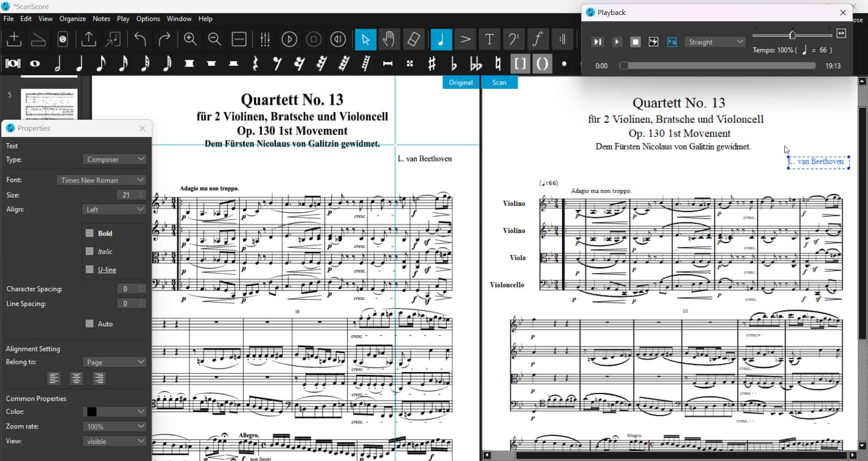The image size is (868, 461).
Task: Enable Auto line spacing
Action: coord(90,323)
